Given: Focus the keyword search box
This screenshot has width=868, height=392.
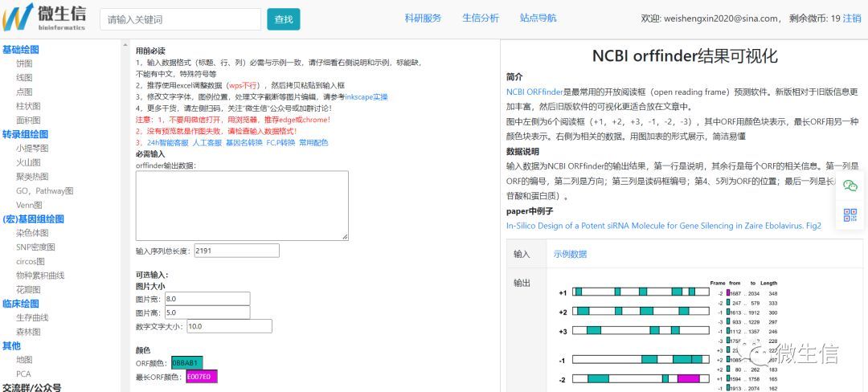Looking at the screenshot, I should coord(181,19).
